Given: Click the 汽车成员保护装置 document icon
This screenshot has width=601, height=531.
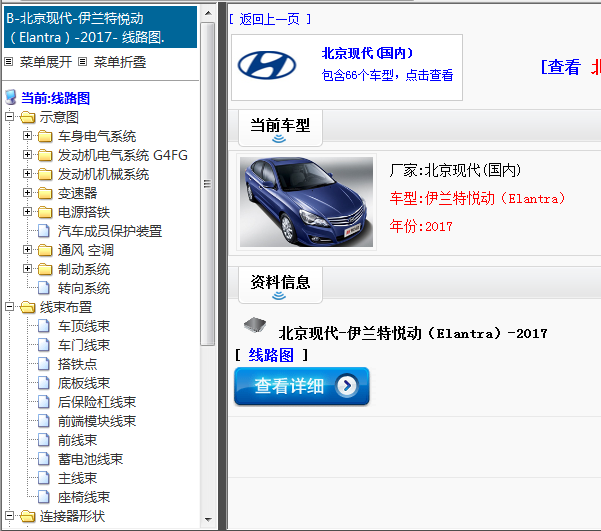Looking at the screenshot, I should click(x=44, y=231).
